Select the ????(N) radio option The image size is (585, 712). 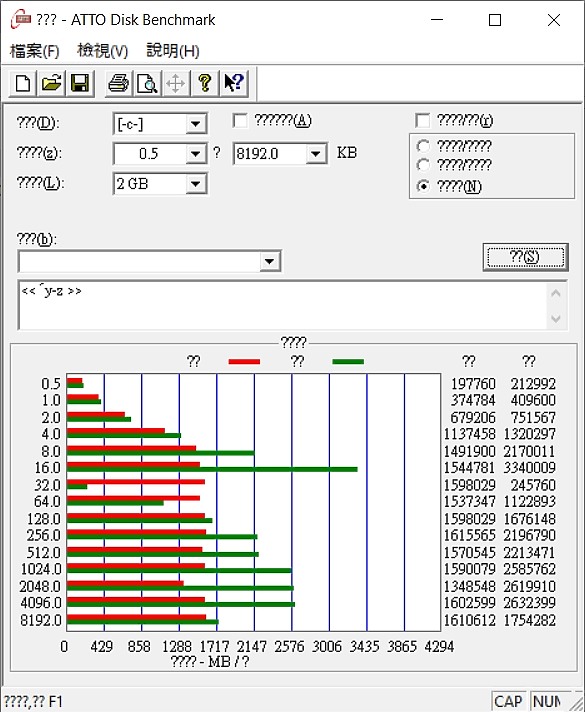423,186
